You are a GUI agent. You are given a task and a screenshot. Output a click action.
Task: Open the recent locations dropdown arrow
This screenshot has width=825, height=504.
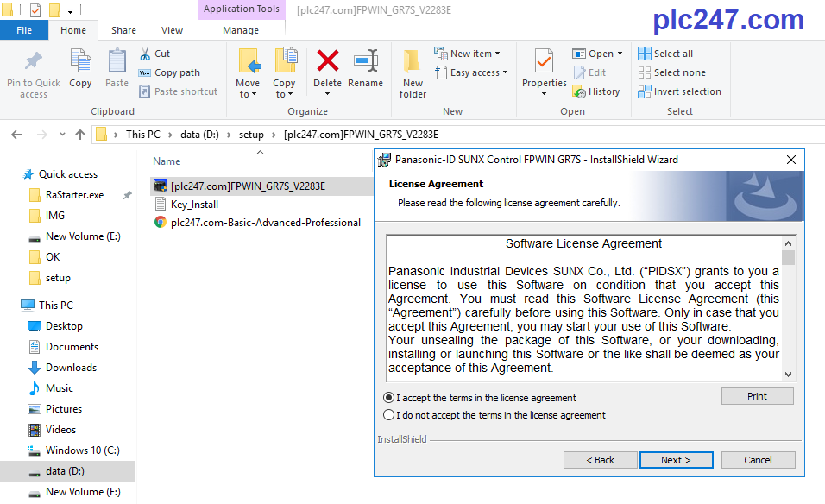pos(62,135)
